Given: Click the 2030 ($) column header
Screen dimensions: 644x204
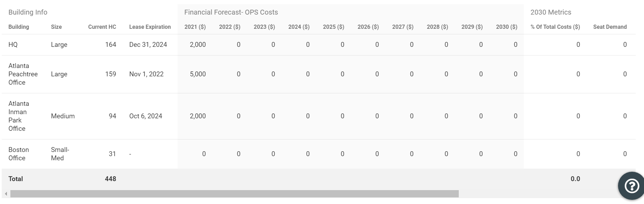Looking at the screenshot, I should pos(507,27).
